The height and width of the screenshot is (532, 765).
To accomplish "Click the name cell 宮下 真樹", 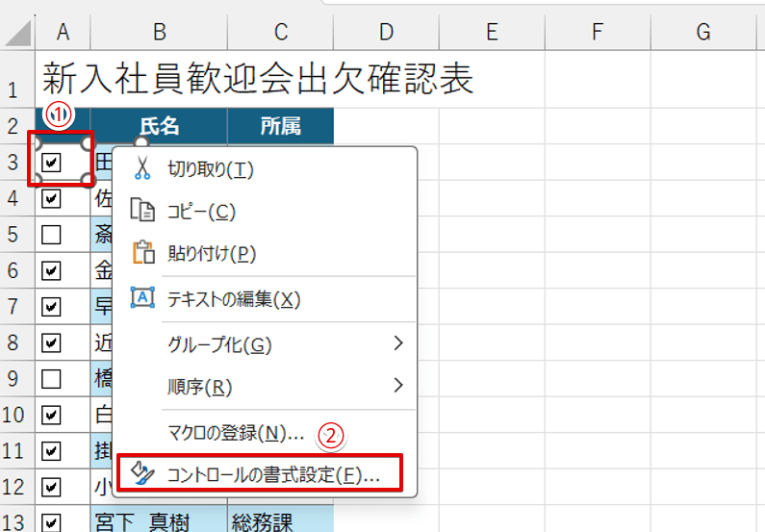I will click(159, 519).
